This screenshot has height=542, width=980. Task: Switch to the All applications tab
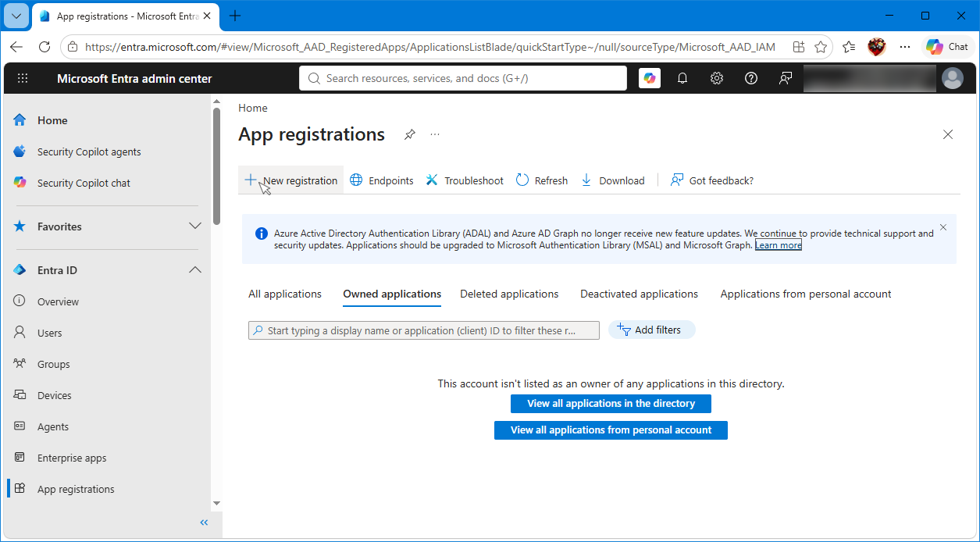click(x=285, y=294)
